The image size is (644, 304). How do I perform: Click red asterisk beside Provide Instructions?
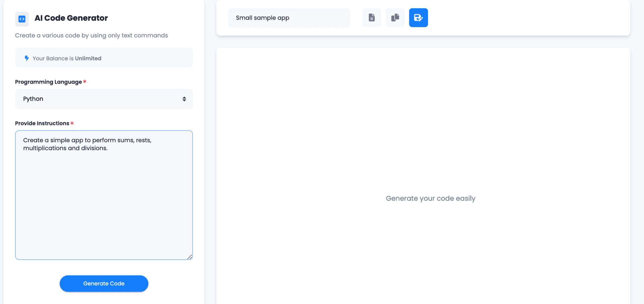(72, 123)
